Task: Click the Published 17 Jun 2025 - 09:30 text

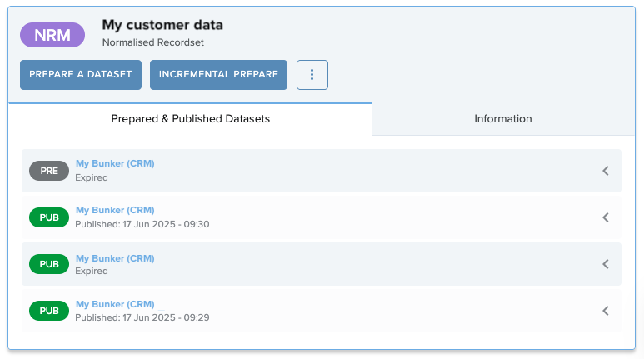Action: pyautogui.click(x=142, y=224)
